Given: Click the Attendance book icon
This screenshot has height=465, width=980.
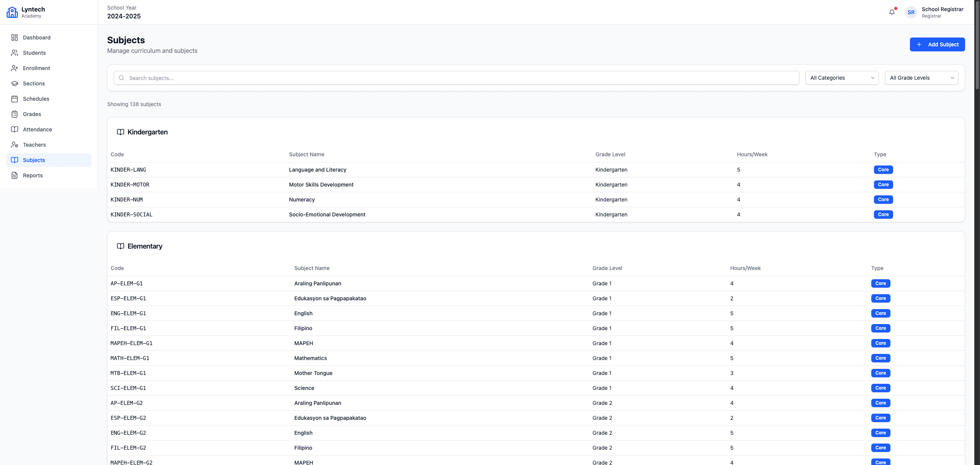Looking at the screenshot, I should click(15, 129).
